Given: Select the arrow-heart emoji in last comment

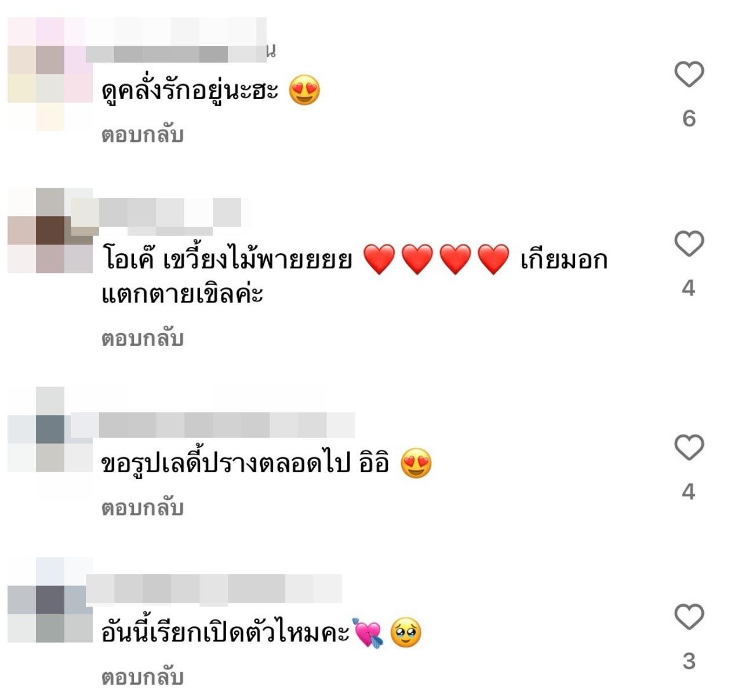Looking at the screenshot, I should pos(368,633).
